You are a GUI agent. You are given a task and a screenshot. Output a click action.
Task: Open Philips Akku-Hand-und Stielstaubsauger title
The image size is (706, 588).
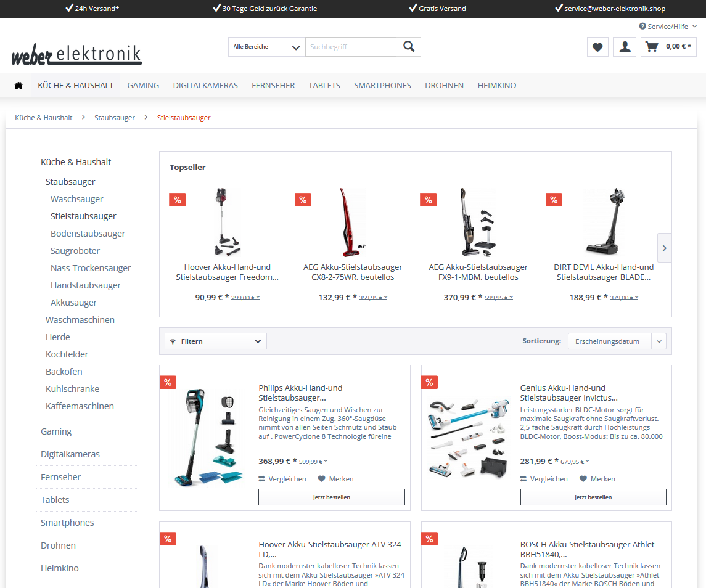click(x=300, y=393)
